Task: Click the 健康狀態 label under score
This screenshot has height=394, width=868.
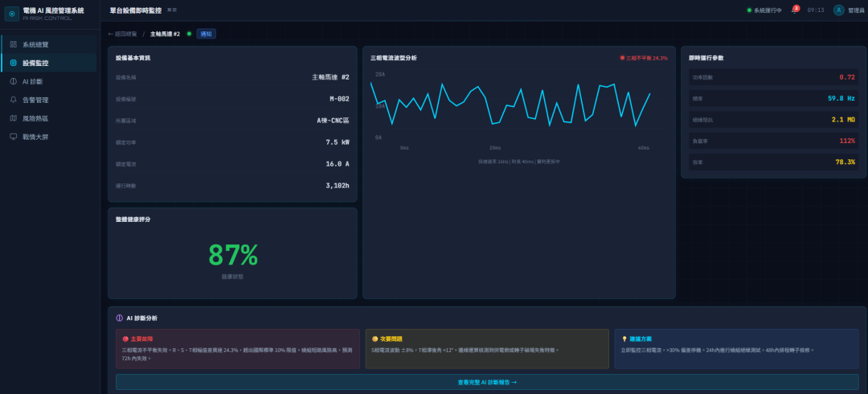Action: point(232,276)
